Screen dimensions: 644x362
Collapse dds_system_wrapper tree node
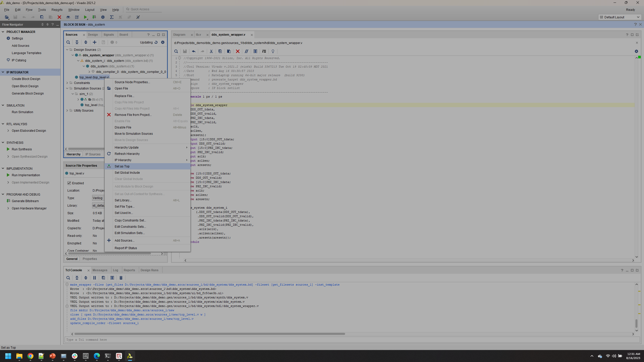point(73,55)
